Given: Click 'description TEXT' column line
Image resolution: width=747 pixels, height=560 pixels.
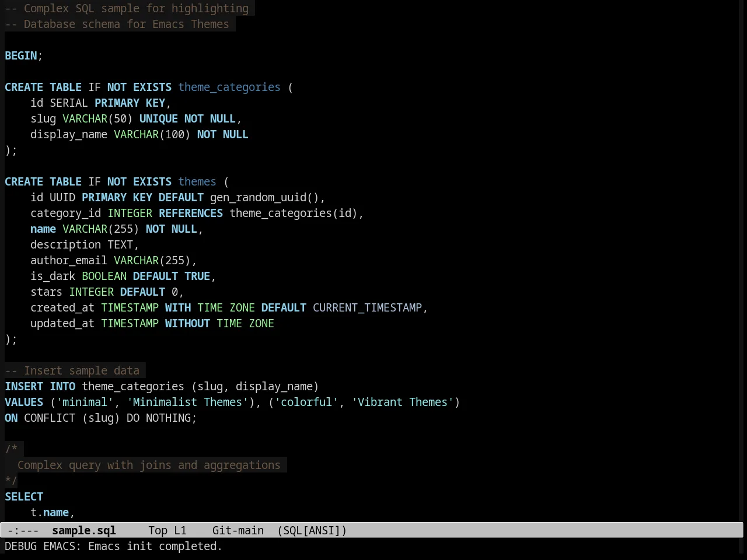Looking at the screenshot, I should (x=82, y=245).
